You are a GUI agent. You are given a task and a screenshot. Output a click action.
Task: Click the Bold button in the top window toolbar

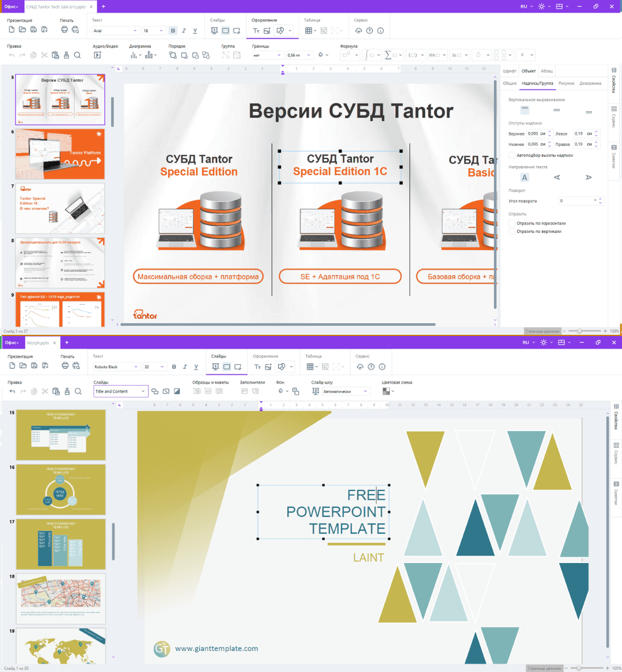coord(173,31)
